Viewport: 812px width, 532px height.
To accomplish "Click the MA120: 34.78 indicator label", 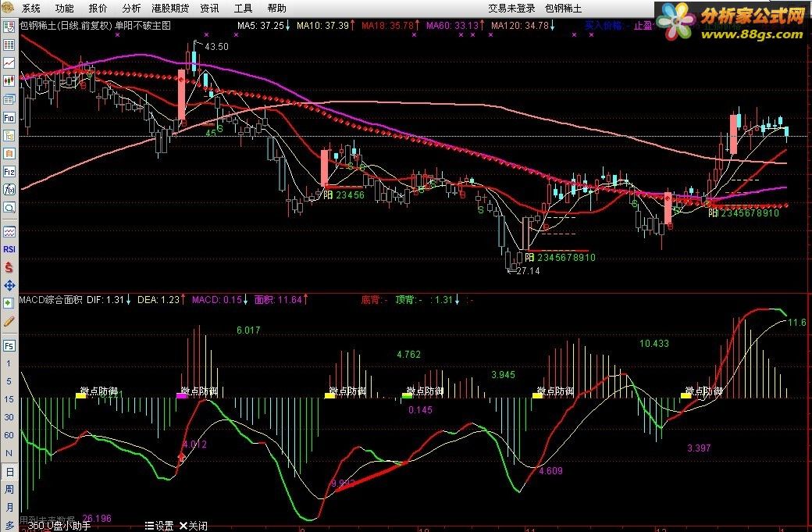I will coord(522,25).
